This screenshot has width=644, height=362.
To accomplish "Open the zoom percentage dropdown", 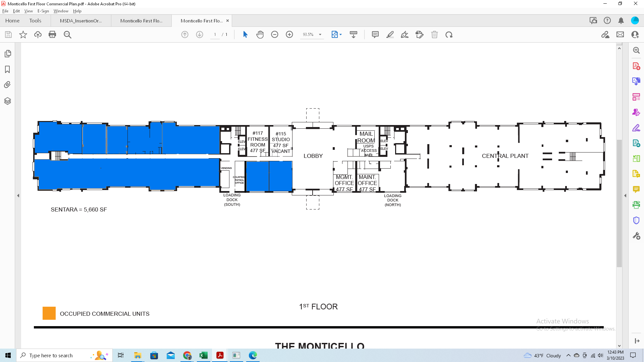I will click(x=320, y=35).
